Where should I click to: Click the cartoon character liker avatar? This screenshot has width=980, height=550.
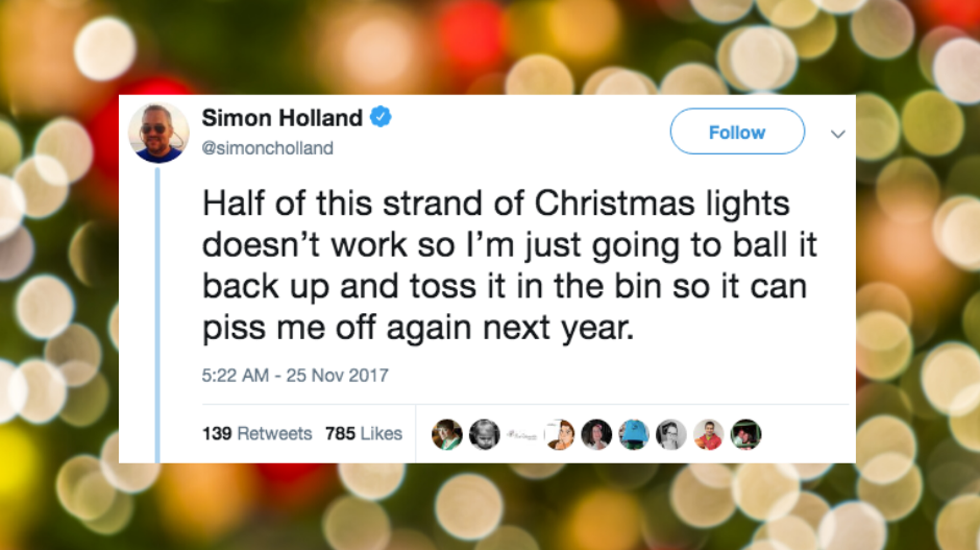click(559, 434)
